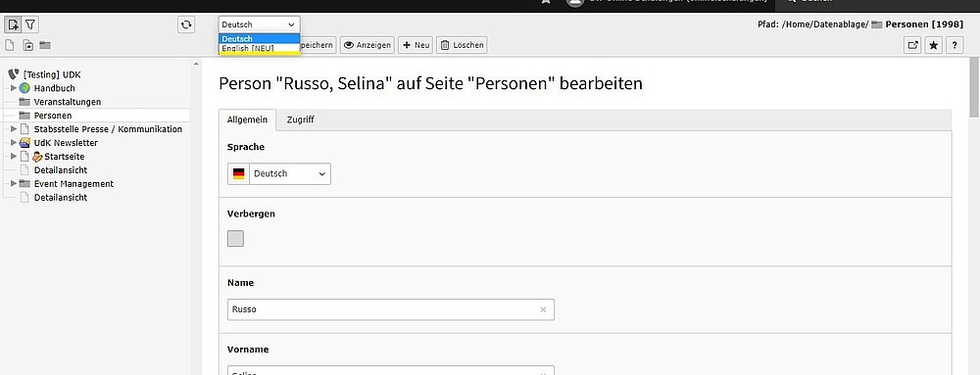Click the Anzeigen button
Screen dimensions: 980x375
367,45
